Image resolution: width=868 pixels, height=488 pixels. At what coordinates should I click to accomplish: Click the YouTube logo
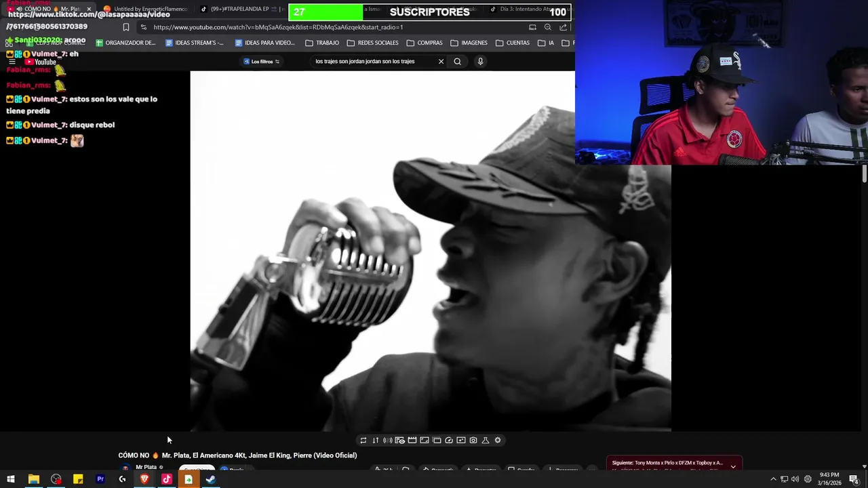point(41,62)
